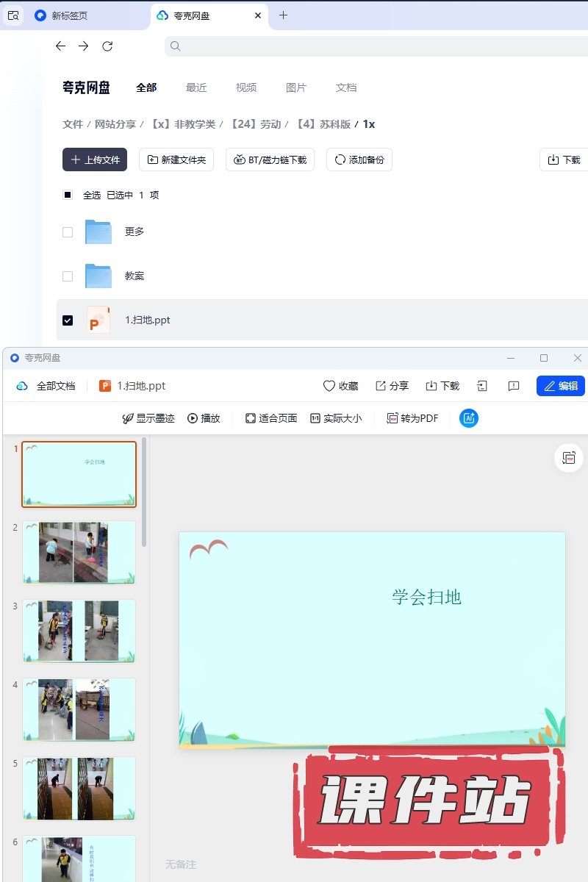Toggle the 全选 select all checkbox
The height and width of the screenshot is (882, 588).
pyautogui.click(x=68, y=195)
